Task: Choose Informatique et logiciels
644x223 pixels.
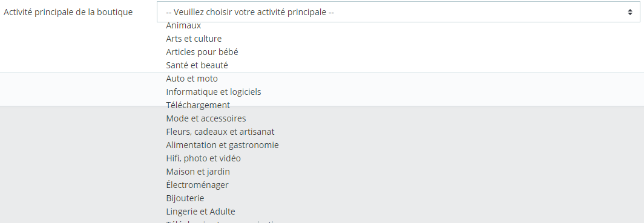Action: [x=214, y=92]
